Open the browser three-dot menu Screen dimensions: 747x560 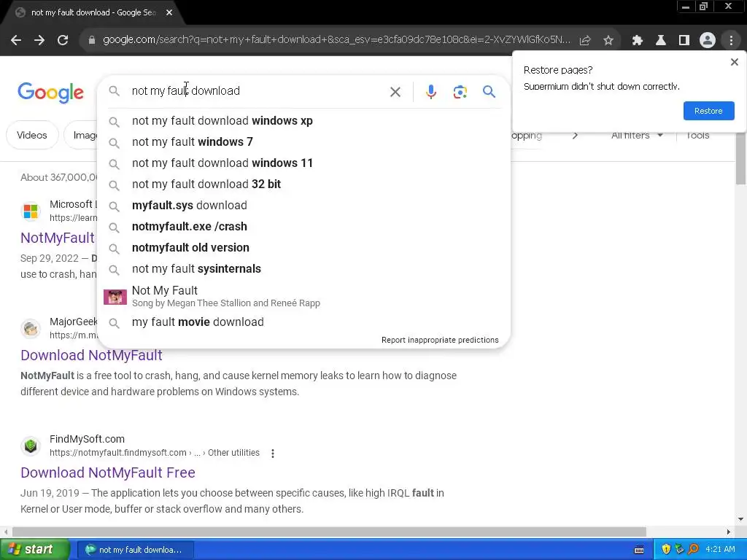click(x=731, y=40)
